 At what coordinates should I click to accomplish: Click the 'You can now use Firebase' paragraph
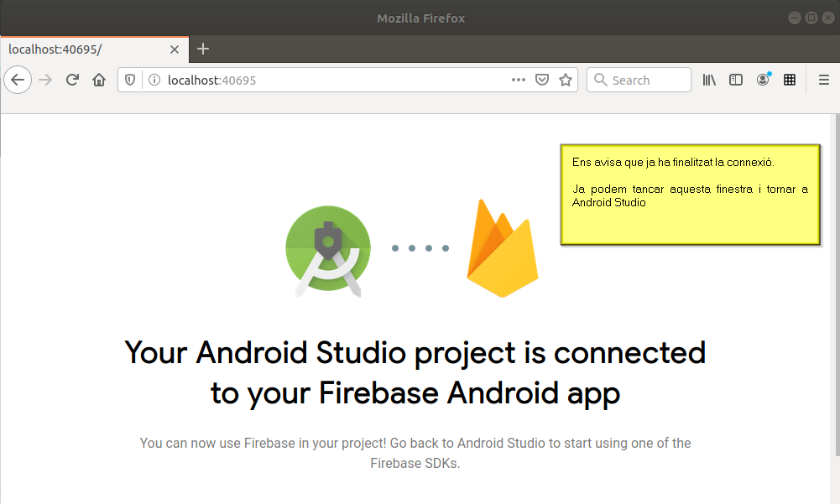click(x=415, y=453)
